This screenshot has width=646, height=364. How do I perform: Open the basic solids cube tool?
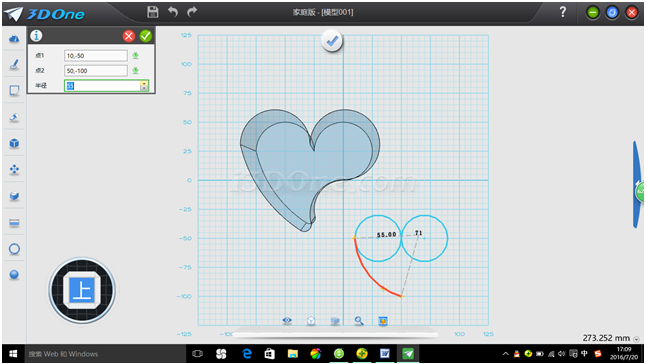click(14, 143)
